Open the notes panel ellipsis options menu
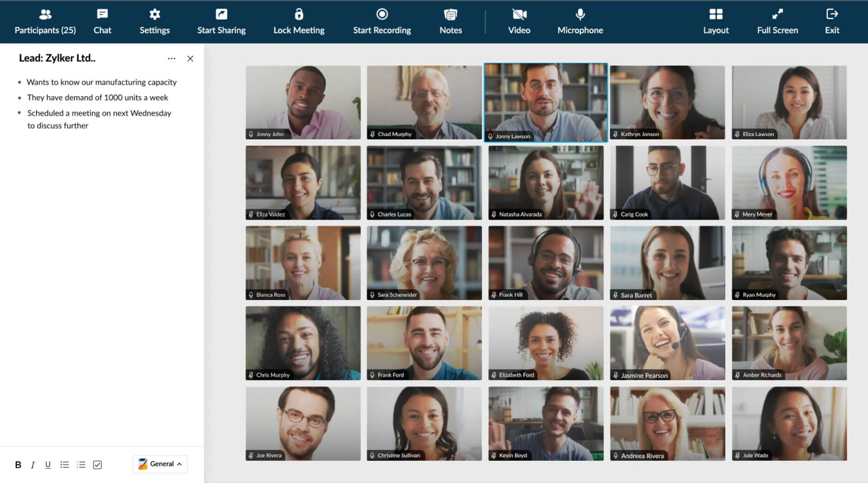The width and height of the screenshot is (868, 483). tap(171, 58)
